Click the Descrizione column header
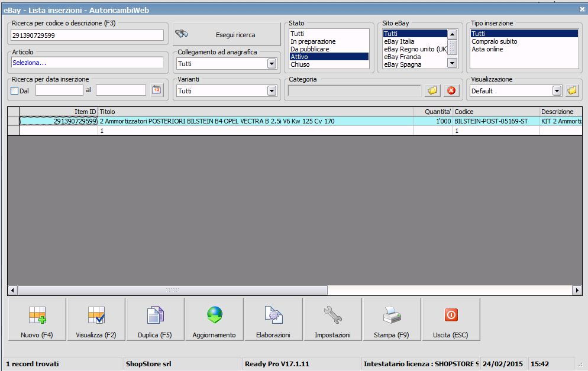 (x=561, y=112)
